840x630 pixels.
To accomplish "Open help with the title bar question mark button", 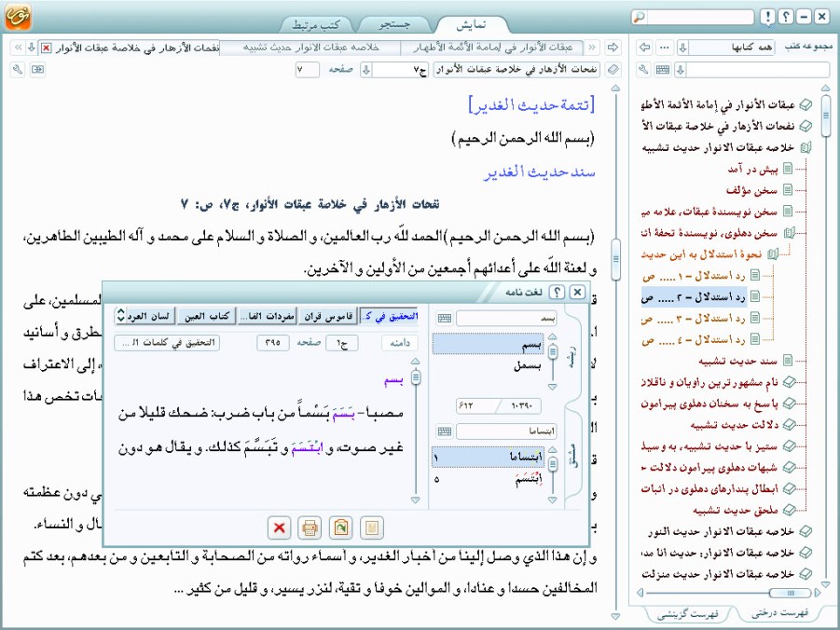I will [x=785, y=17].
